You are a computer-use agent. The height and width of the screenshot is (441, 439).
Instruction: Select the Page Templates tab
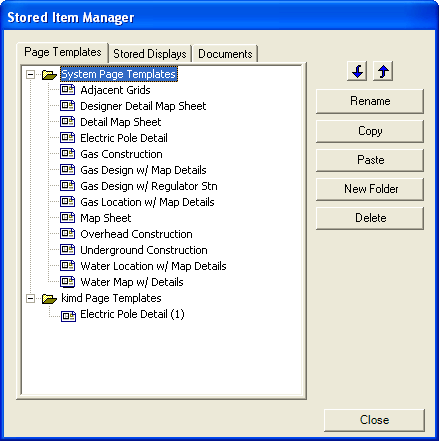[x=63, y=52]
